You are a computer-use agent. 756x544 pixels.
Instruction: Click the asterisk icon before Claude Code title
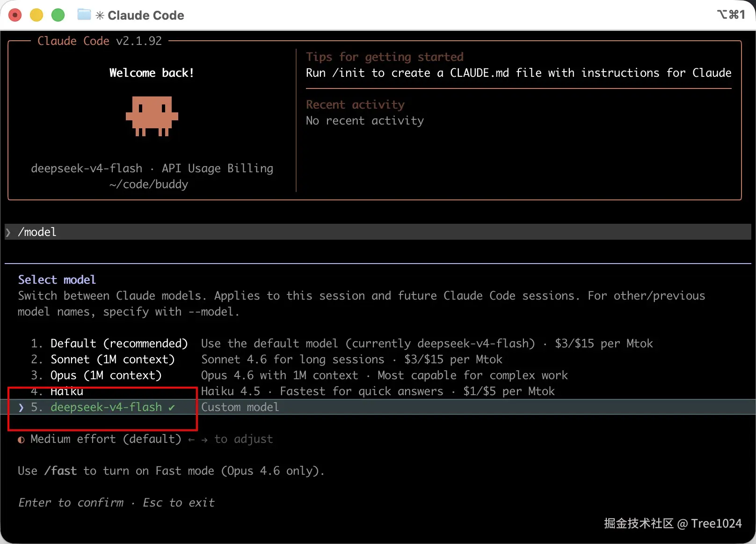100,15
